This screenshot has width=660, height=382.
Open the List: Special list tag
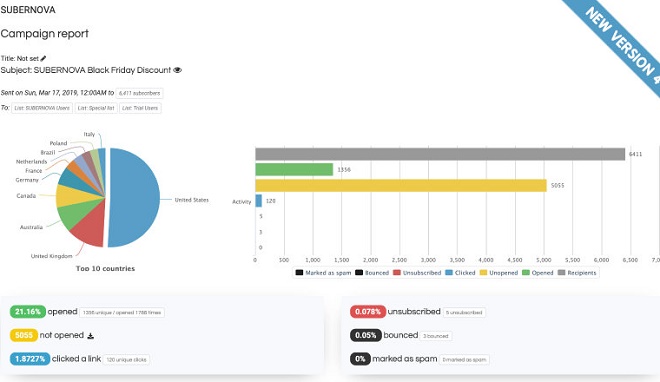96,108
